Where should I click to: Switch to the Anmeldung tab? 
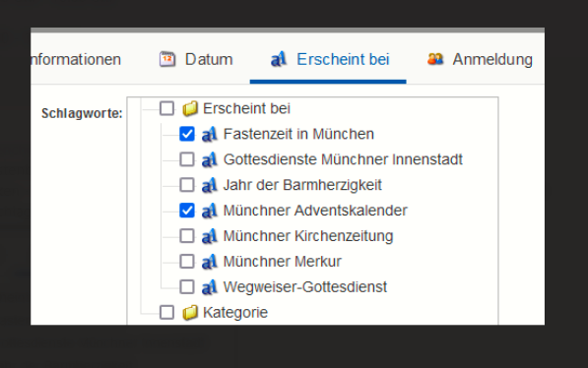pos(480,60)
